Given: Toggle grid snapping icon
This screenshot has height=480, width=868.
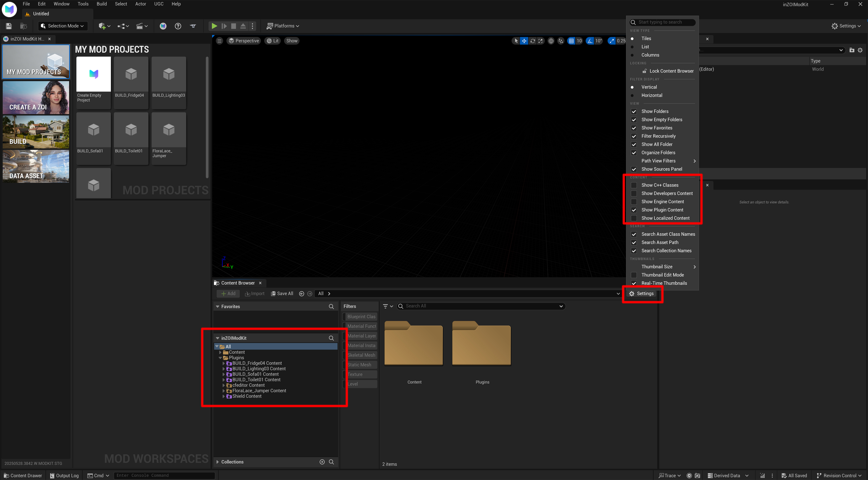Looking at the screenshot, I should (571, 41).
